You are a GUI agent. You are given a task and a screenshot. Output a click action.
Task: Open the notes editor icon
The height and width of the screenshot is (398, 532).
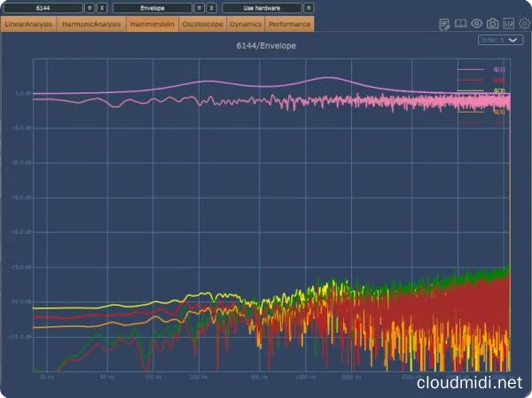446,24
